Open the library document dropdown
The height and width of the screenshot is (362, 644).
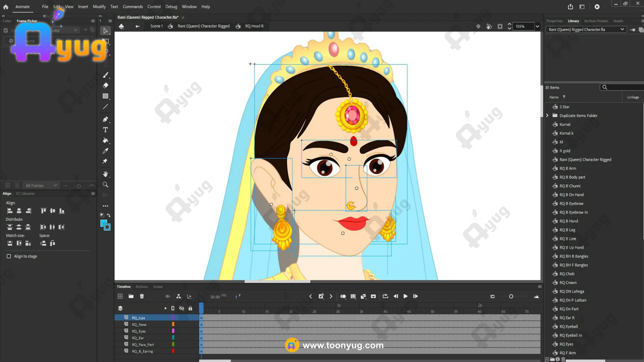(622, 29)
